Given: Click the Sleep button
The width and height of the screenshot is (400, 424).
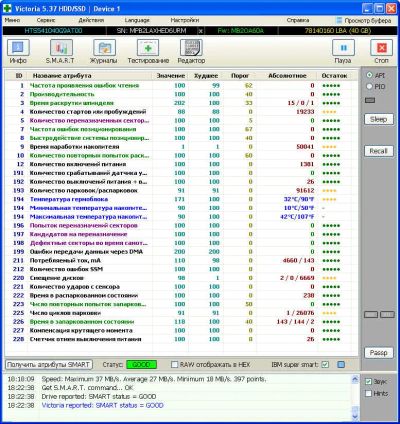Looking at the screenshot, I should (x=378, y=119).
